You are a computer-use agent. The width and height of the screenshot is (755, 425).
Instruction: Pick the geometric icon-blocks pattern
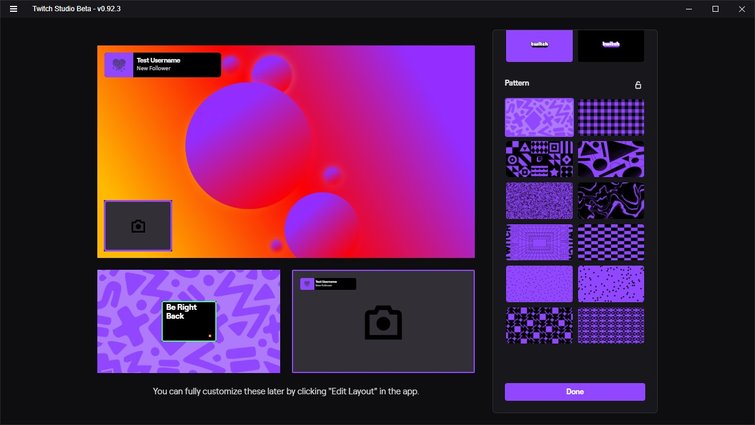[x=539, y=159]
